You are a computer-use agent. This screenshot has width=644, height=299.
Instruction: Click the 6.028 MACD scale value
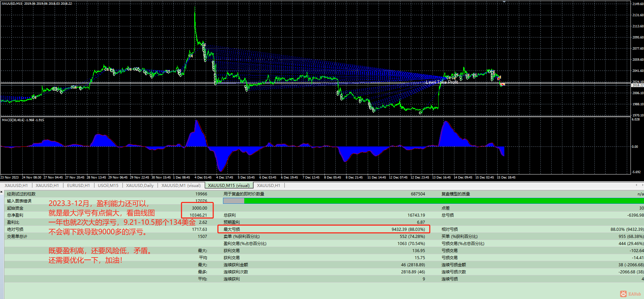[x=636, y=119]
